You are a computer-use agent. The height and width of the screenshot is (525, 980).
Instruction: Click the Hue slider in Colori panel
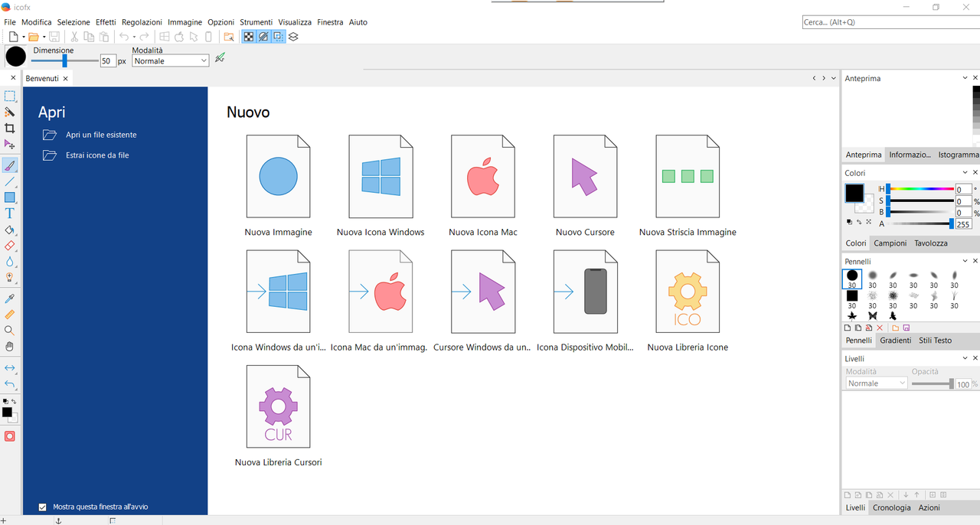[x=920, y=189]
